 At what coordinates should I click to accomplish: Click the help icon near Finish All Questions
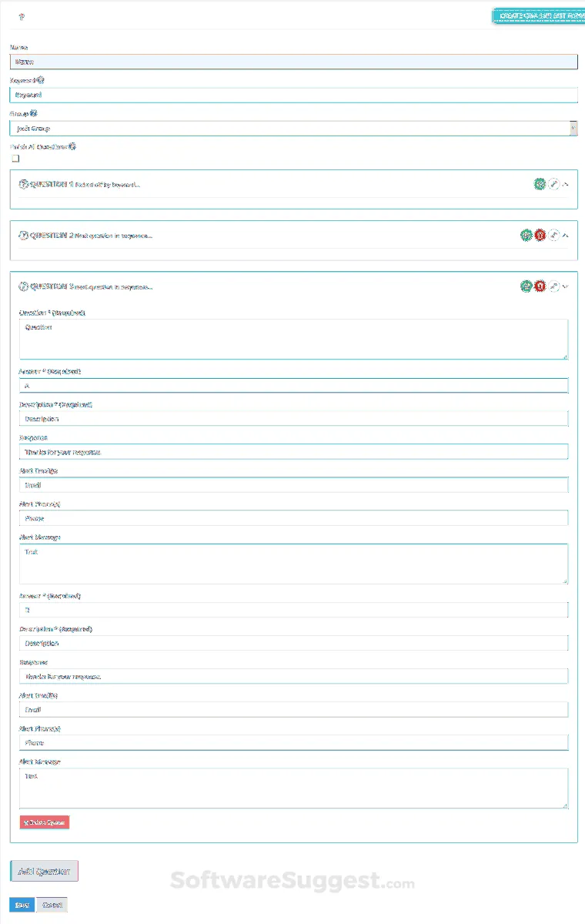(x=72, y=146)
